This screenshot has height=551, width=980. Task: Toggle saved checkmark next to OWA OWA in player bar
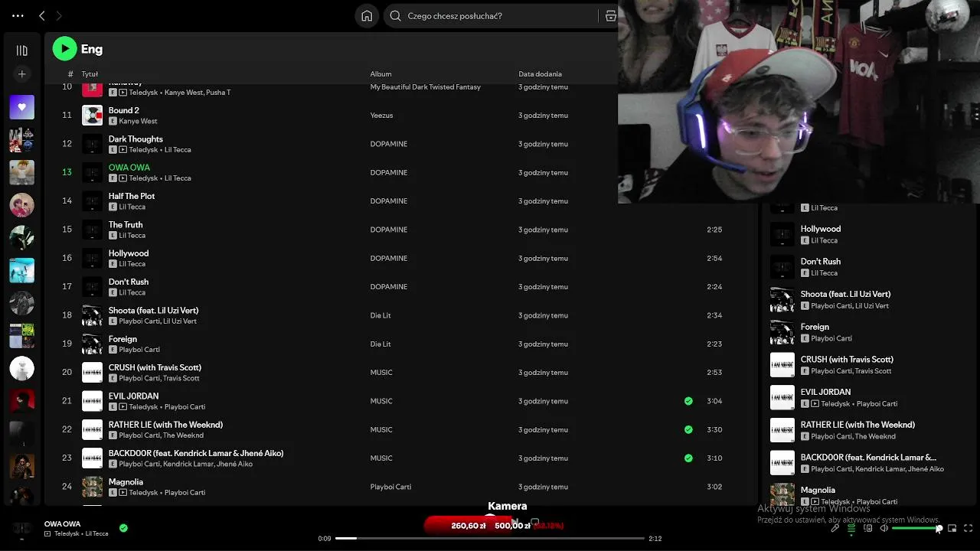[x=123, y=528]
